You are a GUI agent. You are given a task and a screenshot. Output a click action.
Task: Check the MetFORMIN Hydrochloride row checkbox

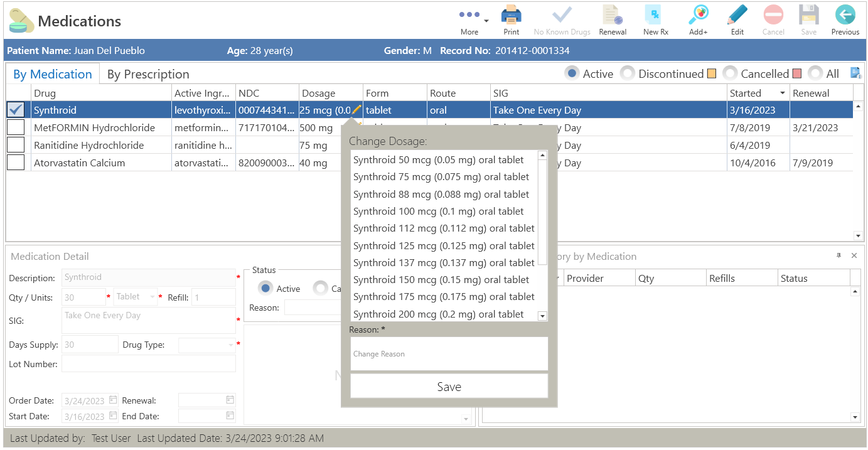[16, 127]
